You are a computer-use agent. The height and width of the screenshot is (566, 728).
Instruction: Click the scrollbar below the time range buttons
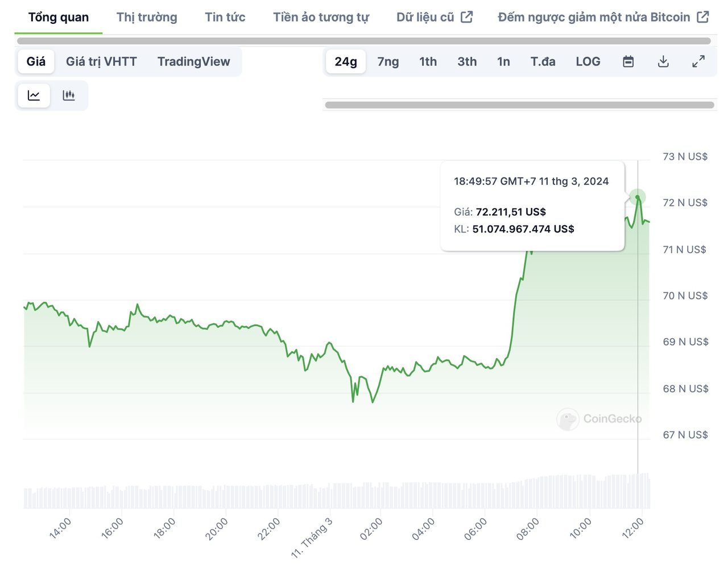pyautogui.click(x=519, y=105)
